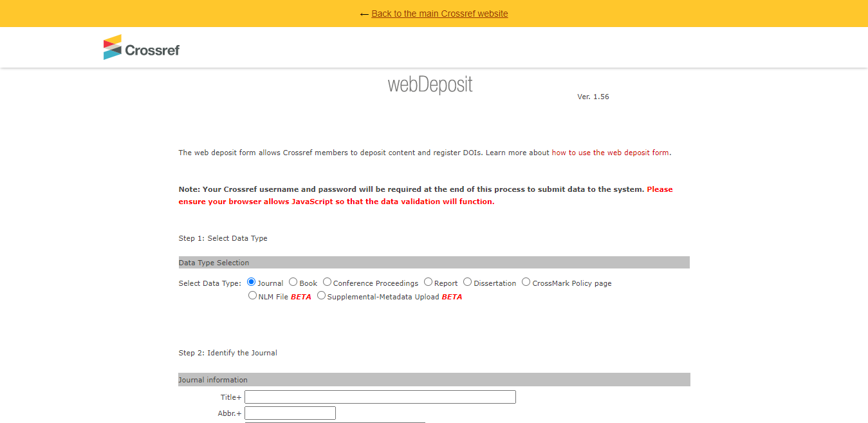Click the 'how to use the web deposit form' link
868x423 pixels.
tap(610, 153)
